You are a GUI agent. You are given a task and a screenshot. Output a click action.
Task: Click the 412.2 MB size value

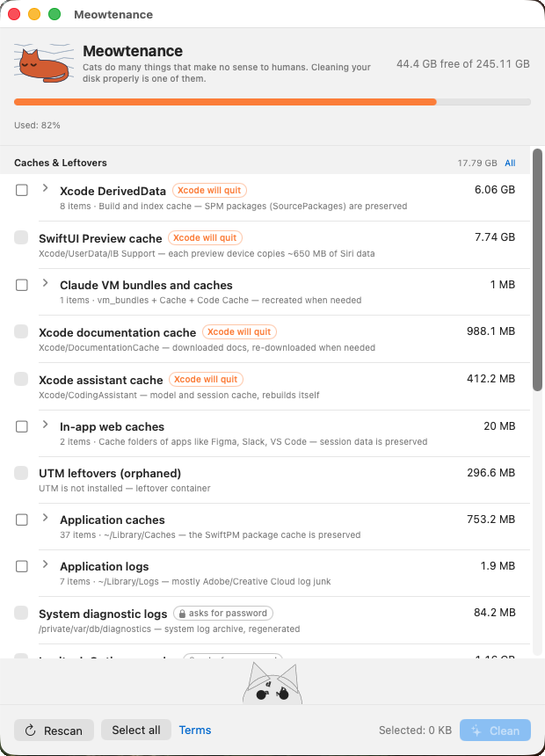tap(491, 379)
